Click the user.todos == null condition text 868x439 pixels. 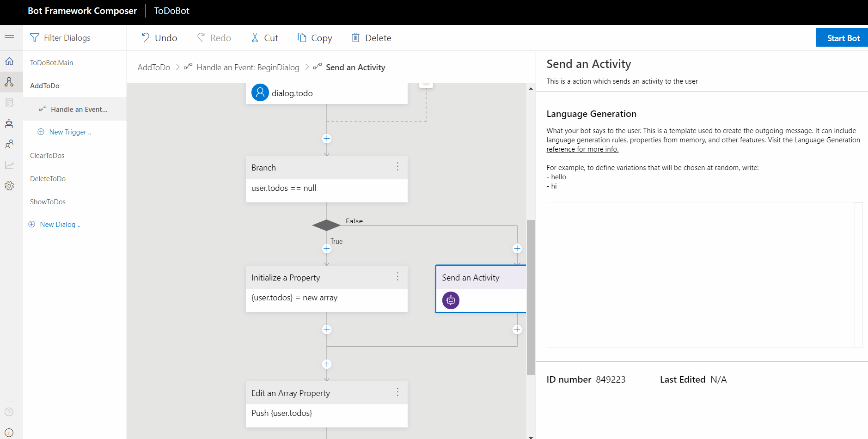(284, 188)
